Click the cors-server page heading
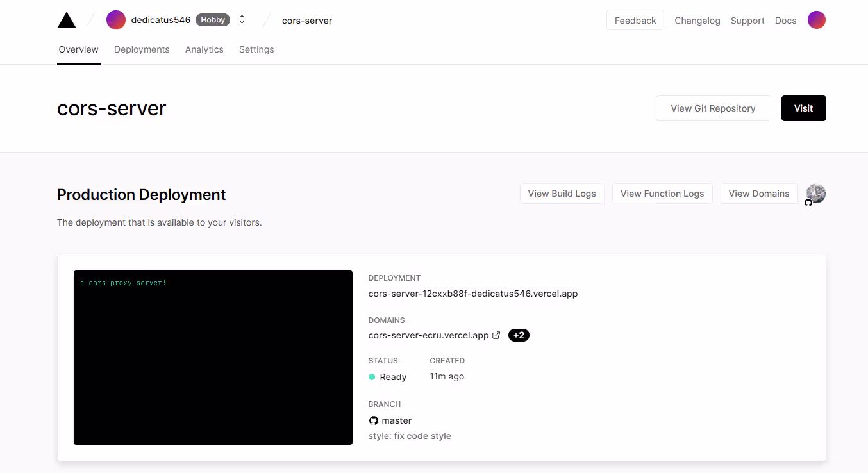868x473 pixels. coord(112,108)
